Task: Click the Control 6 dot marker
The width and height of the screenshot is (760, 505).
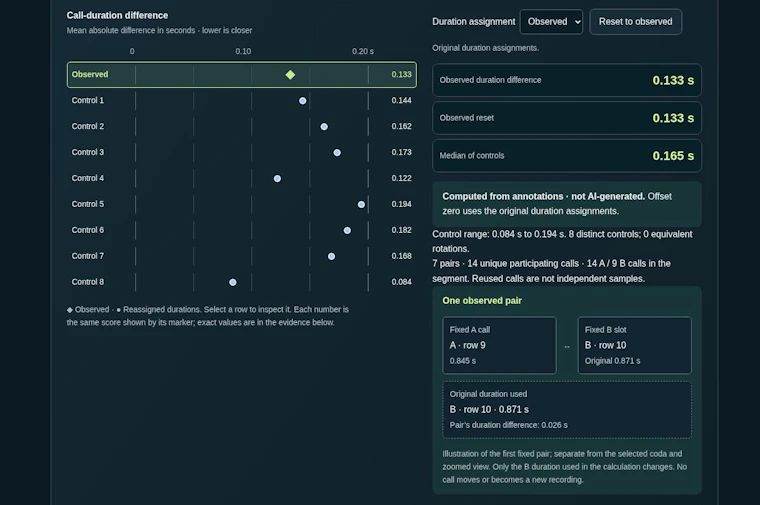Action: tap(347, 231)
